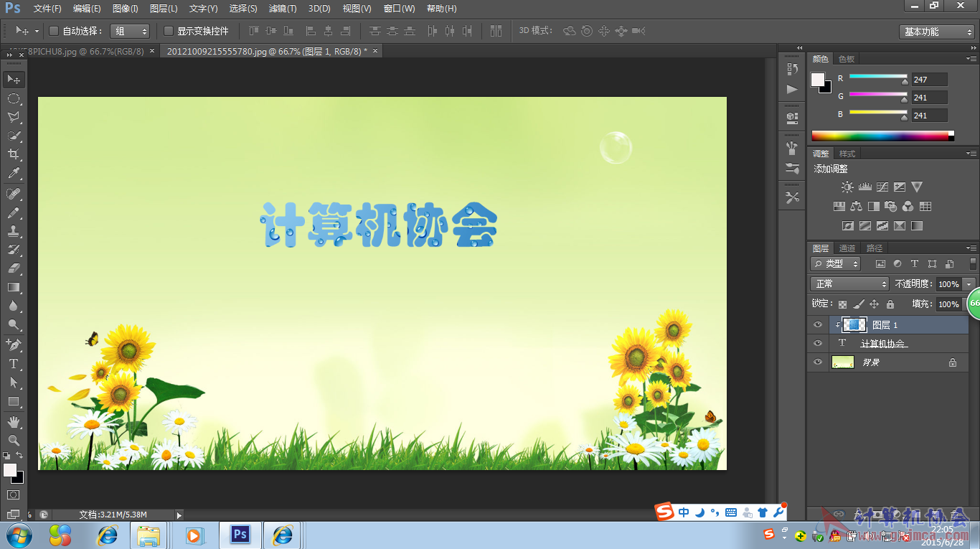Image resolution: width=980 pixels, height=549 pixels.
Task: Hide the 计算机协会 text layer
Action: click(x=817, y=344)
